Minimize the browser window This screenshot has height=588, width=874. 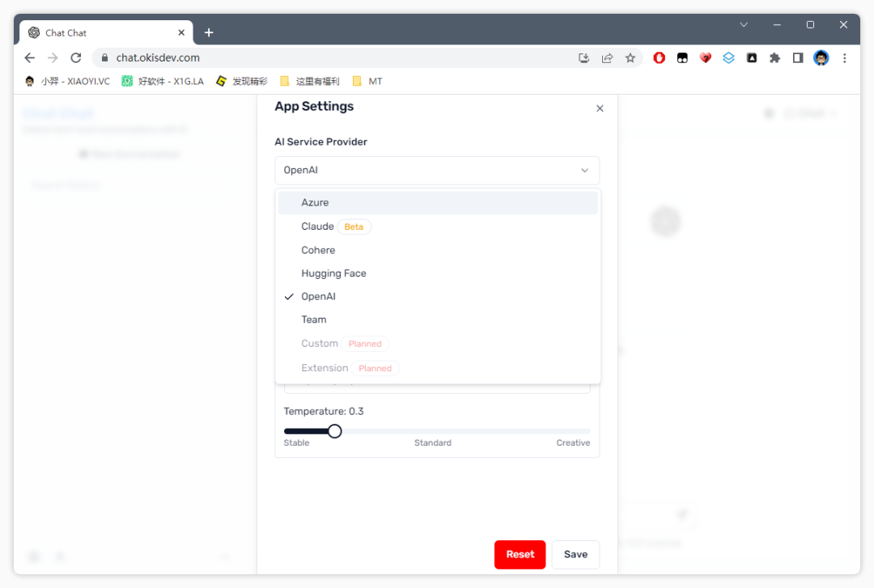[777, 24]
